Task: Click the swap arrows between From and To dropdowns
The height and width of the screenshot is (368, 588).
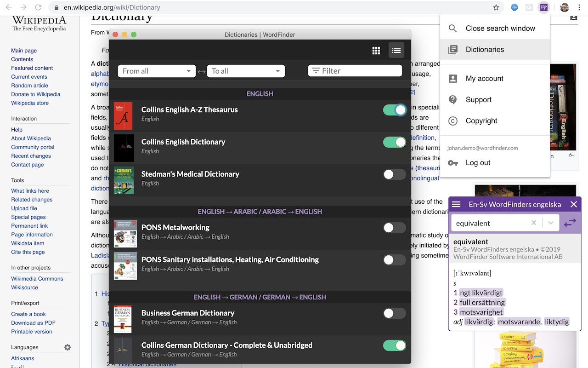Action: click(201, 71)
